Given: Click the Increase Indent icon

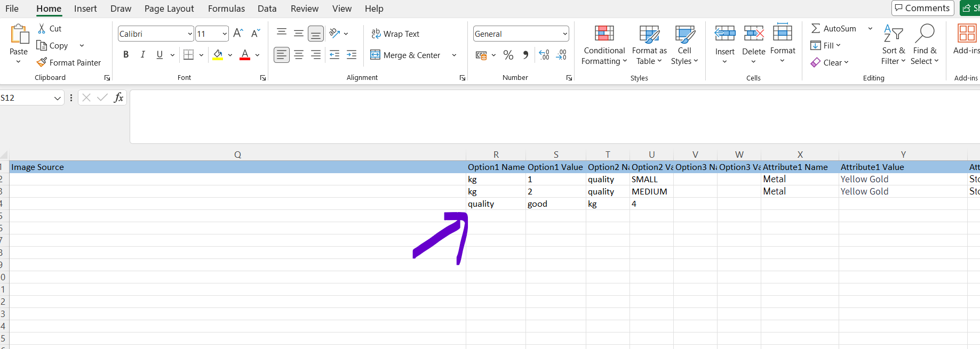Looking at the screenshot, I should [x=352, y=54].
